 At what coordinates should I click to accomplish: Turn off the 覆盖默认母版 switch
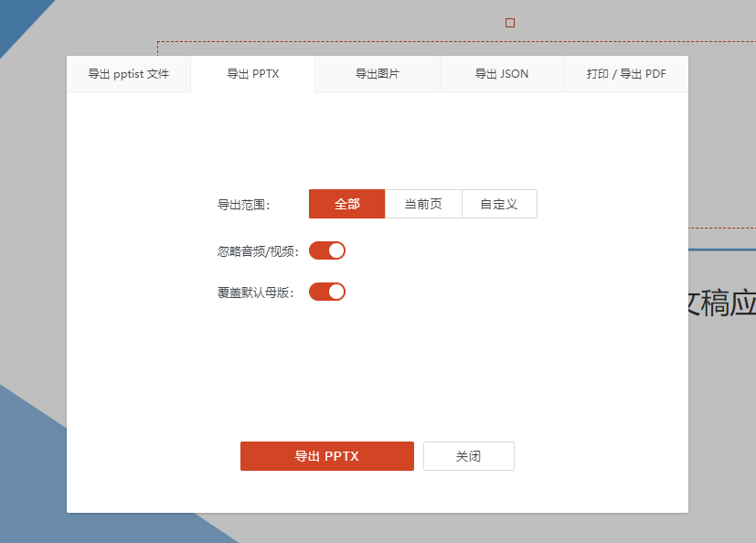coord(326,291)
